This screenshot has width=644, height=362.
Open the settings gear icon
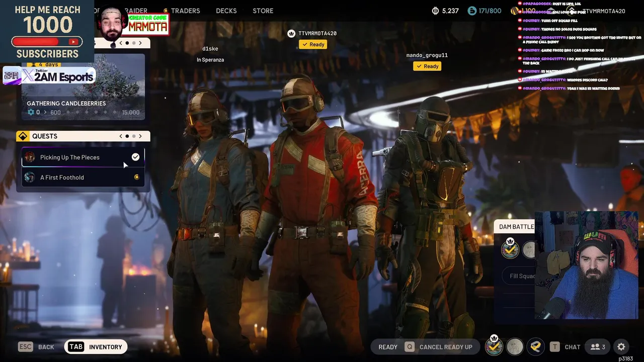pyautogui.click(x=621, y=347)
